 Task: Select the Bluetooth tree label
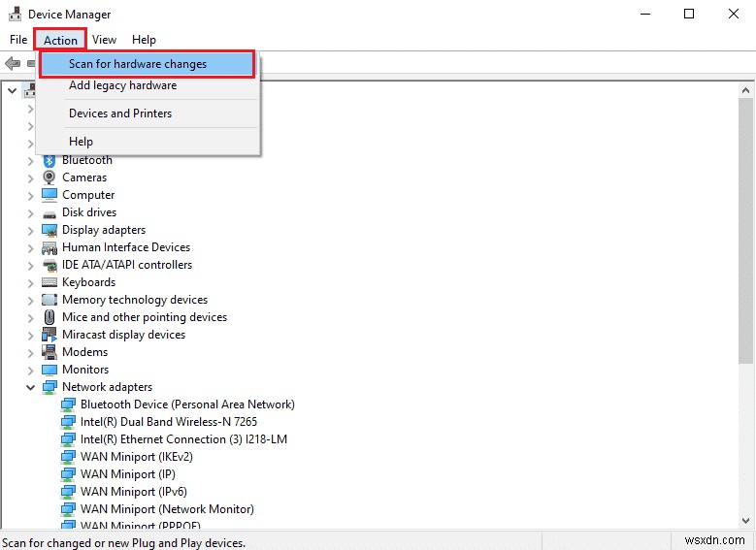[86, 160]
